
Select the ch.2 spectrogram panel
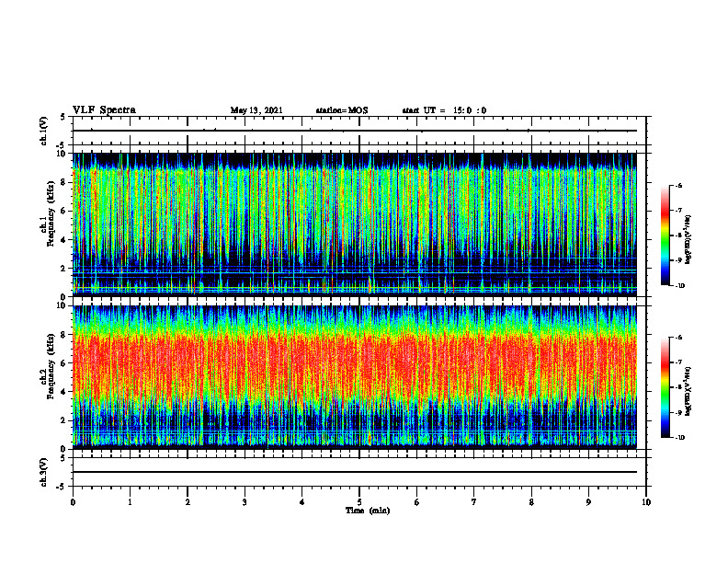[x=355, y=377]
